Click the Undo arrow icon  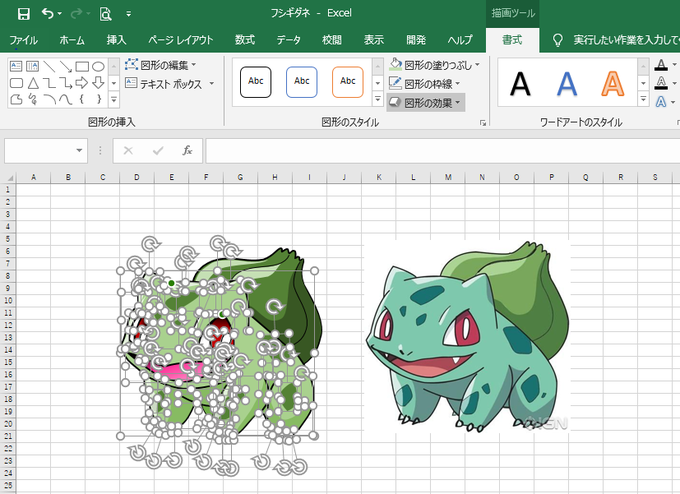[x=47, y=13]
